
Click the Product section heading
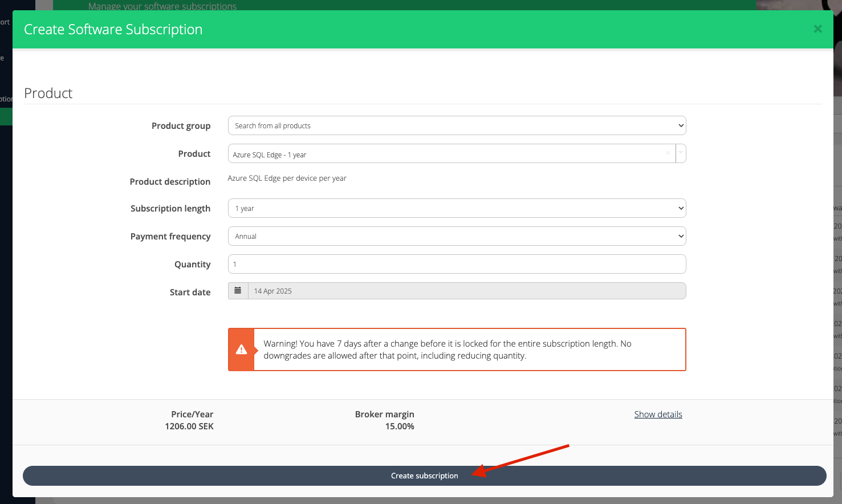point(48,94)
